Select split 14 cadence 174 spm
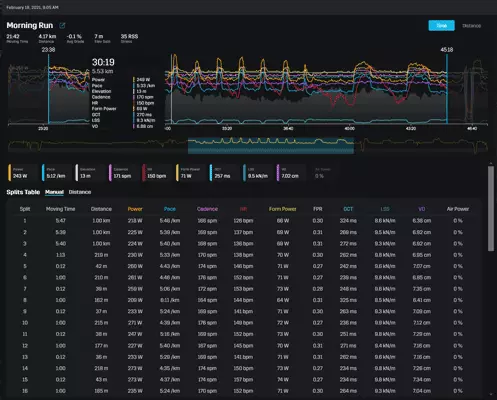The width and height of the screenshot is (497, 400). (x=207, y=368)
